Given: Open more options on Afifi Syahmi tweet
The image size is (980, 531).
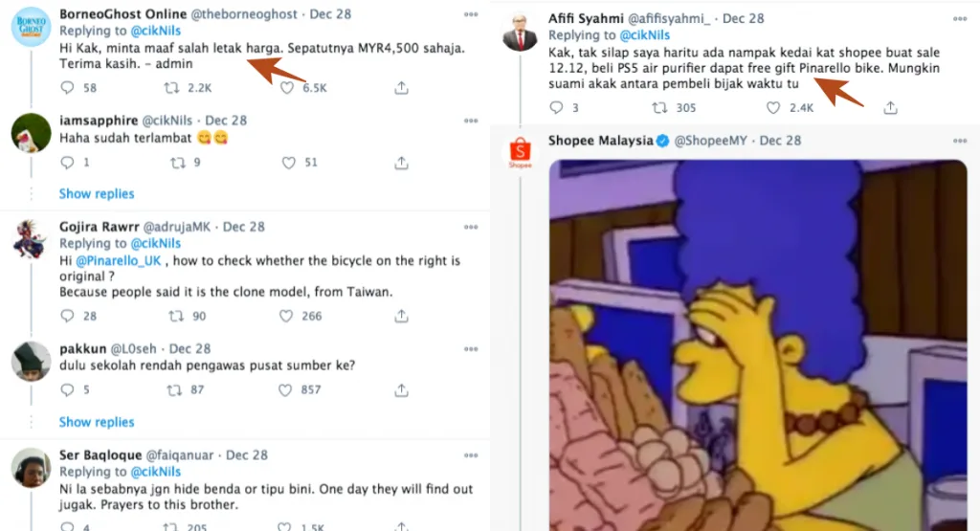Looking at the screenshot, I should 958,18.
